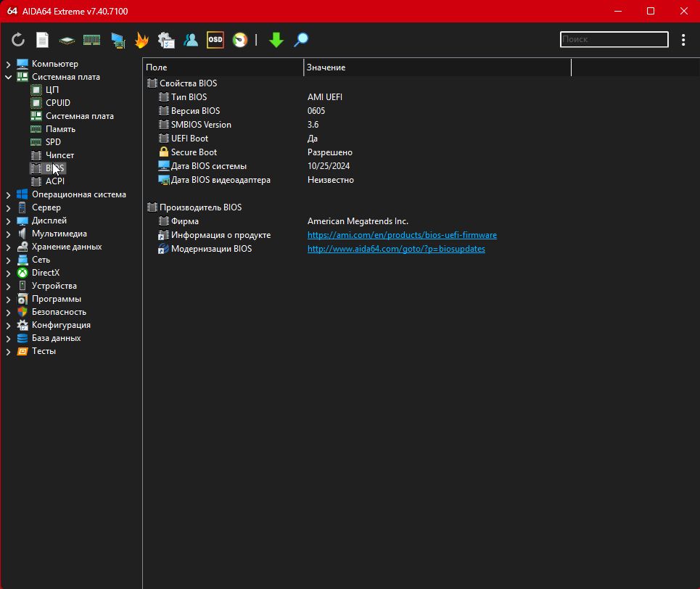Open the three-dot menu
700x589 pixels.
[683, 40]
